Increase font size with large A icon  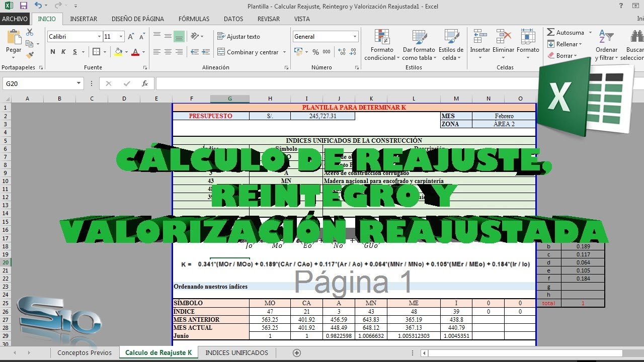click(131, 37)
